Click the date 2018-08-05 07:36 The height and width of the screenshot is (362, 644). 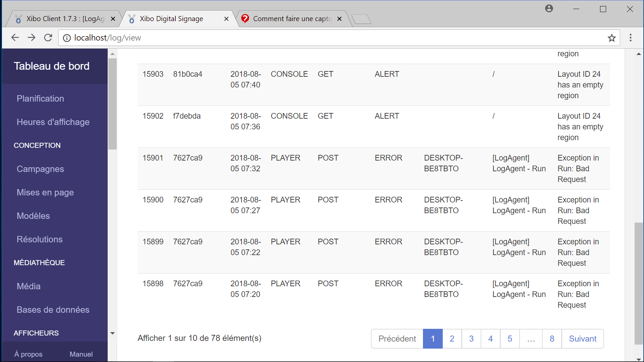pyautogui.click(x=246, y=121)
